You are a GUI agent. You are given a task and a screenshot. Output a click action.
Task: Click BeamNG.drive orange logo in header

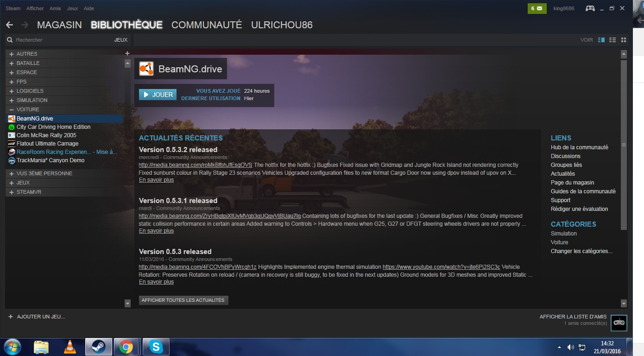146,69
